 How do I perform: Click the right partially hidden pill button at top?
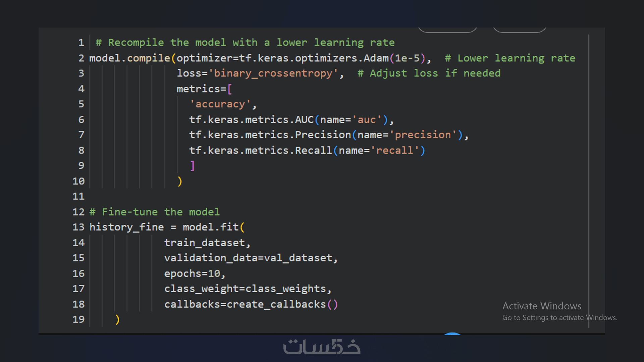coord(519,30)
